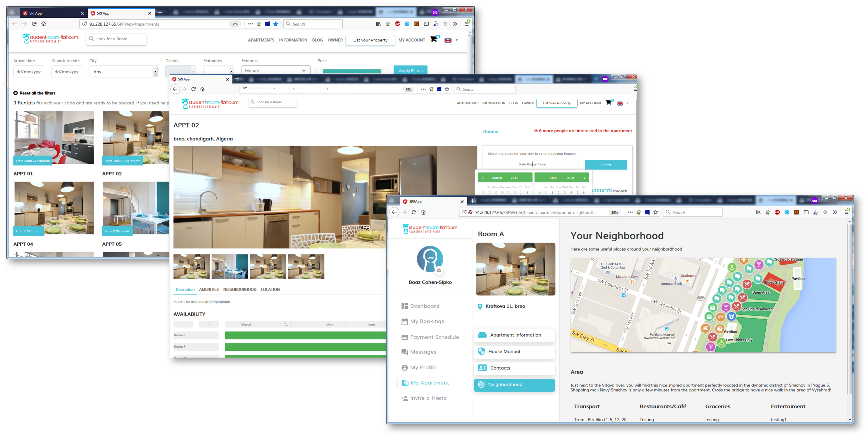The height and width of the screenshot is (438, 868).
Task: Open the language flag dropdown in the apartments window
Action: point(451,40)
